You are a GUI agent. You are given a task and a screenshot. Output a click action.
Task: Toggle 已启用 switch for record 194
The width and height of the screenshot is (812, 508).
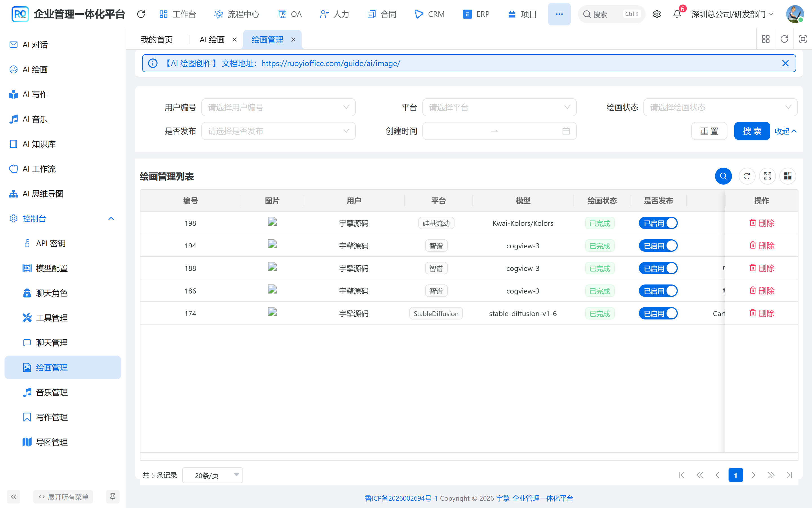point(658,246)
